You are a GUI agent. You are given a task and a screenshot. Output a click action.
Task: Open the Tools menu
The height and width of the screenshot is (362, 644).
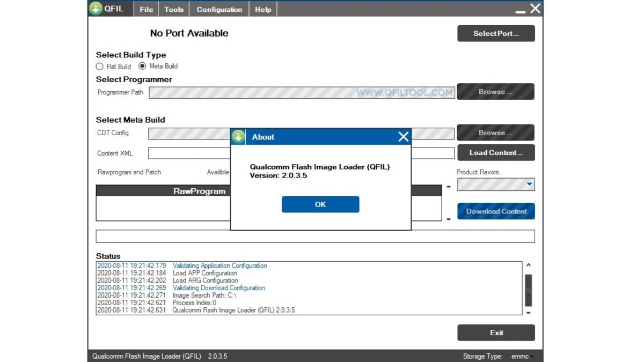pyautogui.click(x=174, y=9)
